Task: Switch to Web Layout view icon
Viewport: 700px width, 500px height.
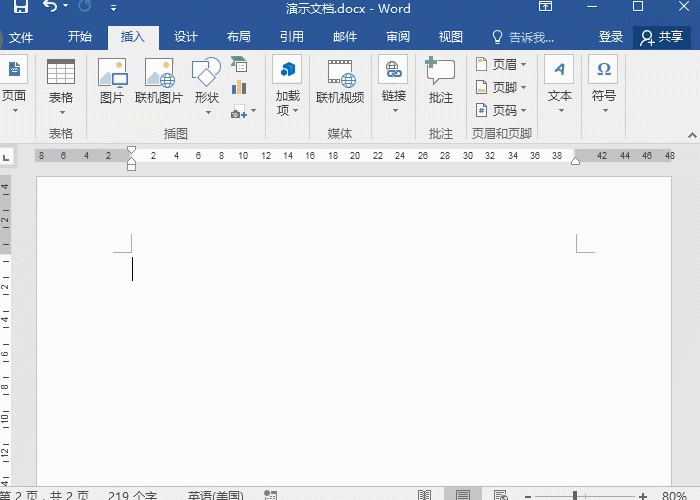Action: click(501, 495)
